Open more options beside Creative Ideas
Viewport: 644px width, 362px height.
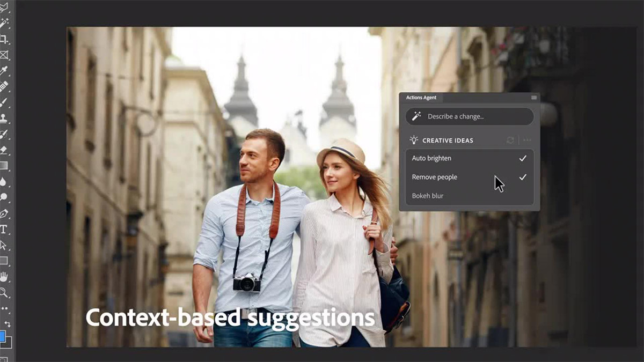point(527,140)
